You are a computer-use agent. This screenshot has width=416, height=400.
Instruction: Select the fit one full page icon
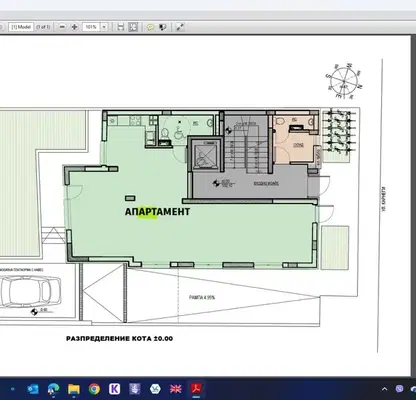(x=133, y=27)
